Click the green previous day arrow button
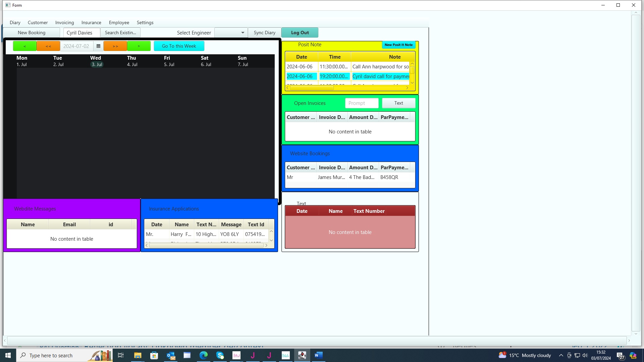The image size is (644, 362). coord(25,46)
